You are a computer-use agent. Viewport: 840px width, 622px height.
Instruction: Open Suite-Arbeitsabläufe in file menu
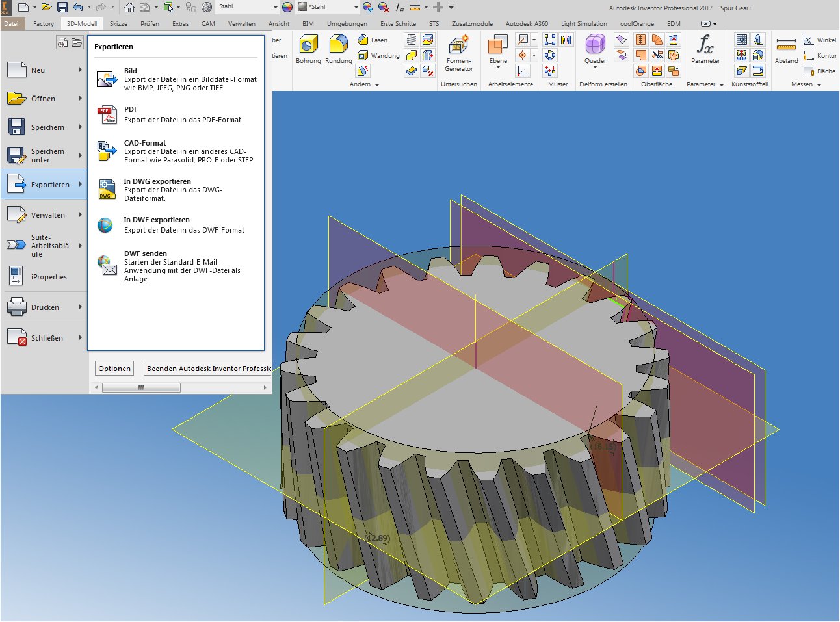coord(44,246)
